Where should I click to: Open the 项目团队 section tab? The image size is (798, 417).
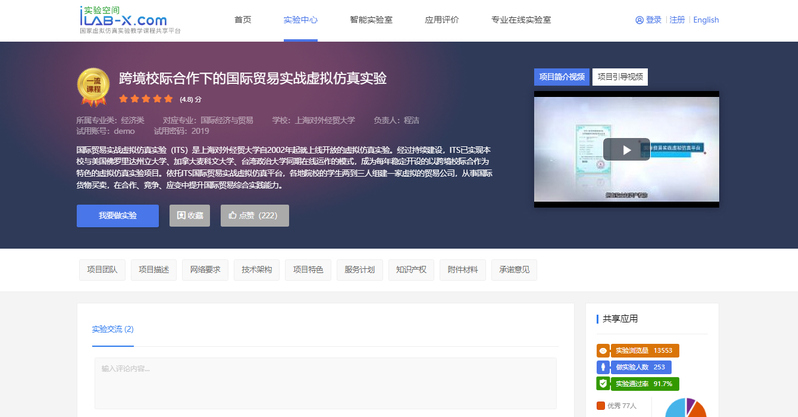(x=102, y=269)
